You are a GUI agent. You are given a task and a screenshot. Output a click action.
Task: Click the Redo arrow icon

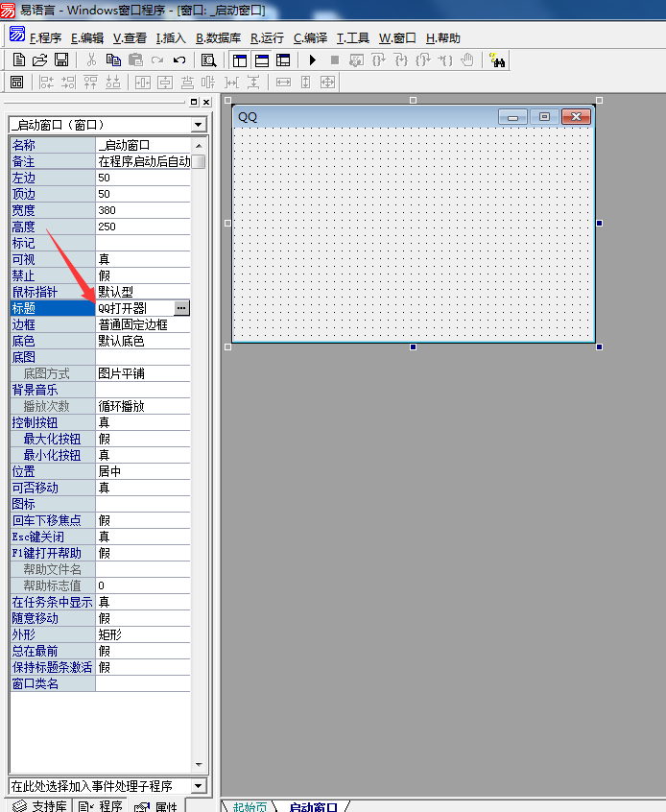click(x=157, y=60)
